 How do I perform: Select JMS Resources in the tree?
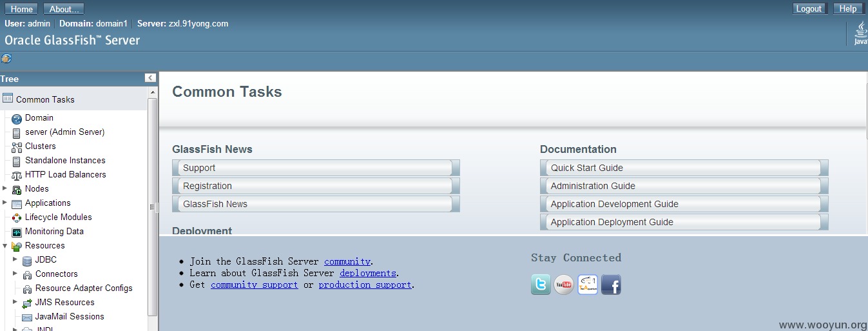point(65,302)
